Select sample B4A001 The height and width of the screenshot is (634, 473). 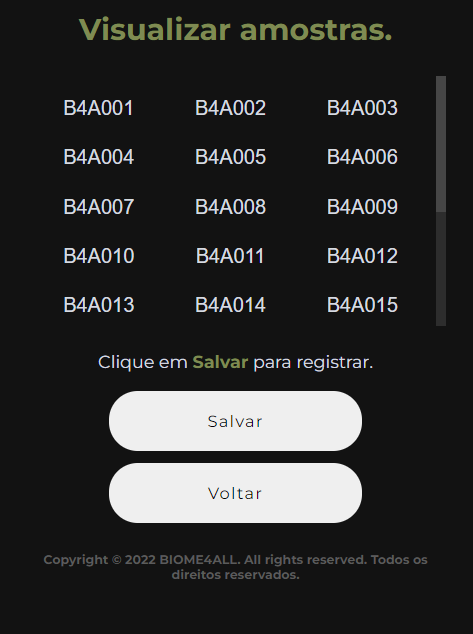pyautogui.click(x=99, y=108)
